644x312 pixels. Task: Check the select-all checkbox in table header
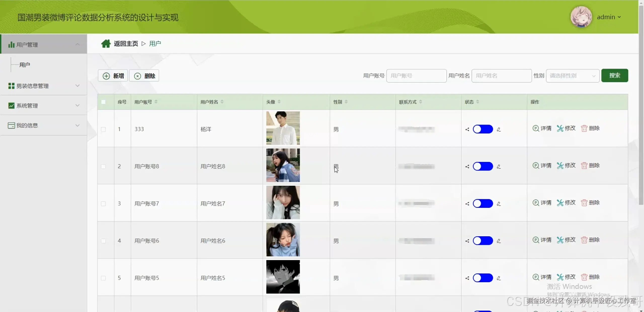tap(103, 102)
